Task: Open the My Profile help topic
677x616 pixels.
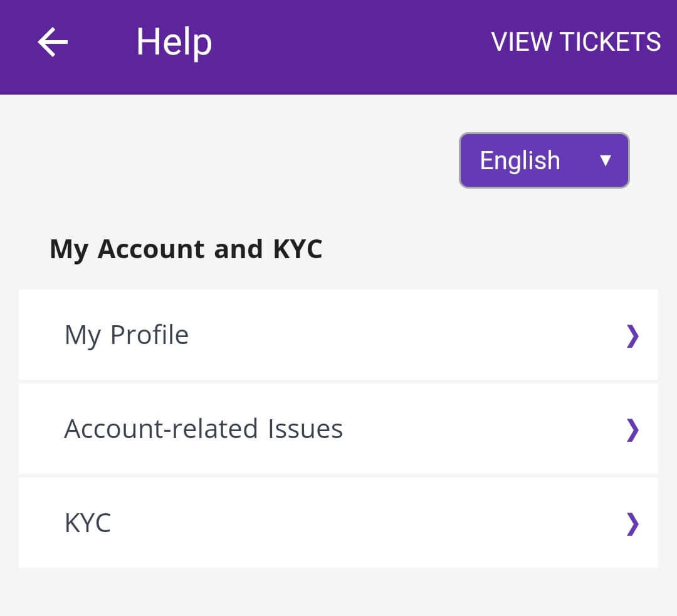Action: click(338, 335)
